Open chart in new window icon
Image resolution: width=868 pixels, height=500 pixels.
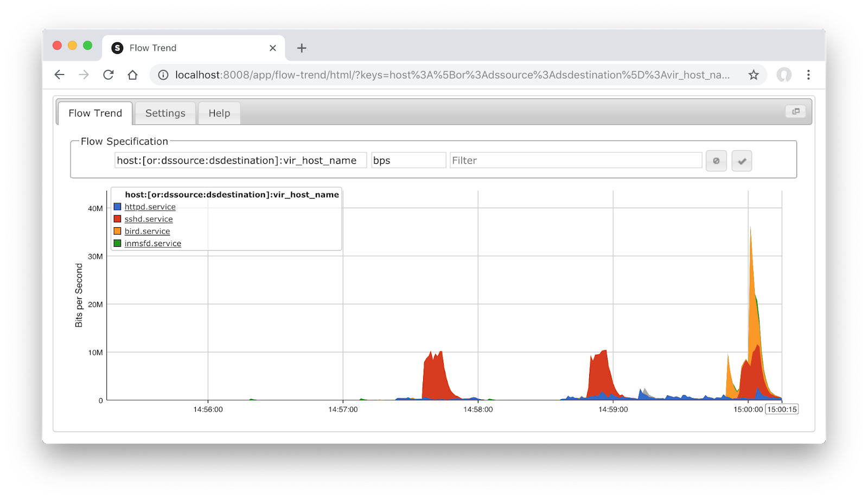795,111
